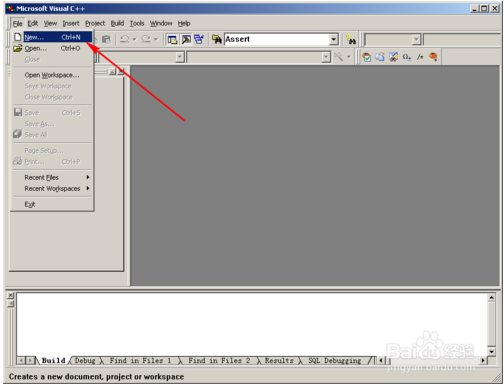The height and width of the screenshot is (387, 504).
Task: Open the File menu
Action: 17,23
